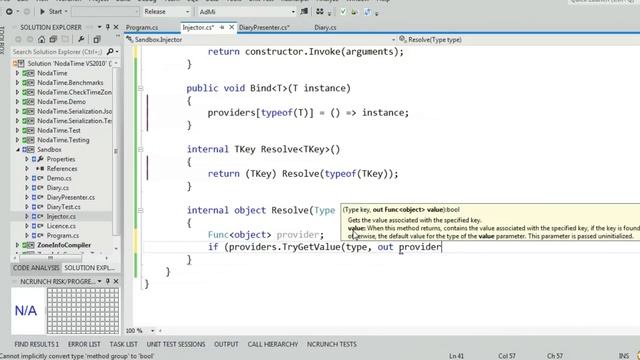Open the Start button dropdown arrow
Screen dimensions: 640x360
coord(66,12)
